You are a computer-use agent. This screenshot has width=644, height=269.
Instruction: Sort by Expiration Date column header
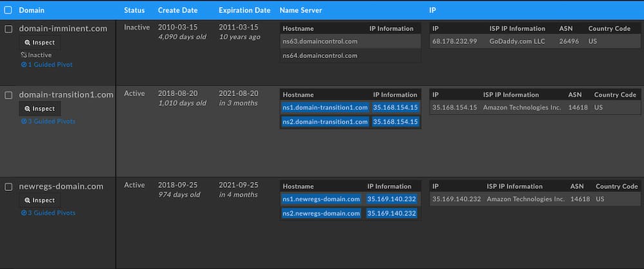(244, 10)
